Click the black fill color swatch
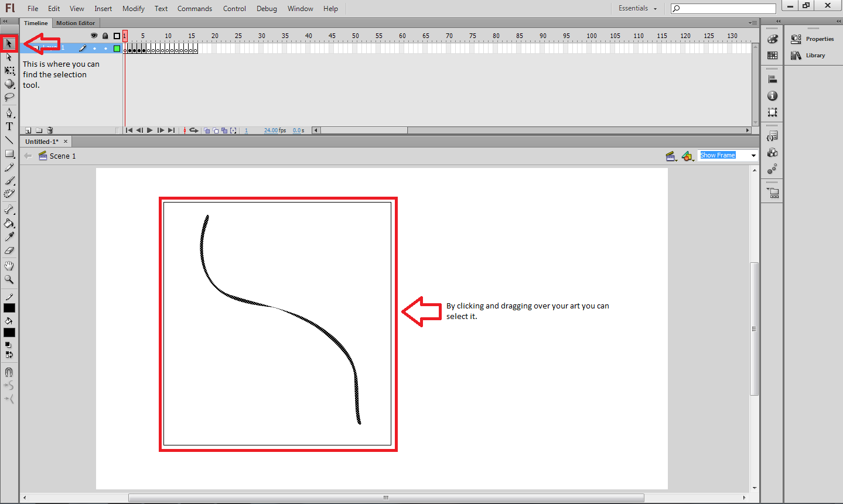Image resolution: width=843 pixels, height=504 pixels. coord(9,332)
